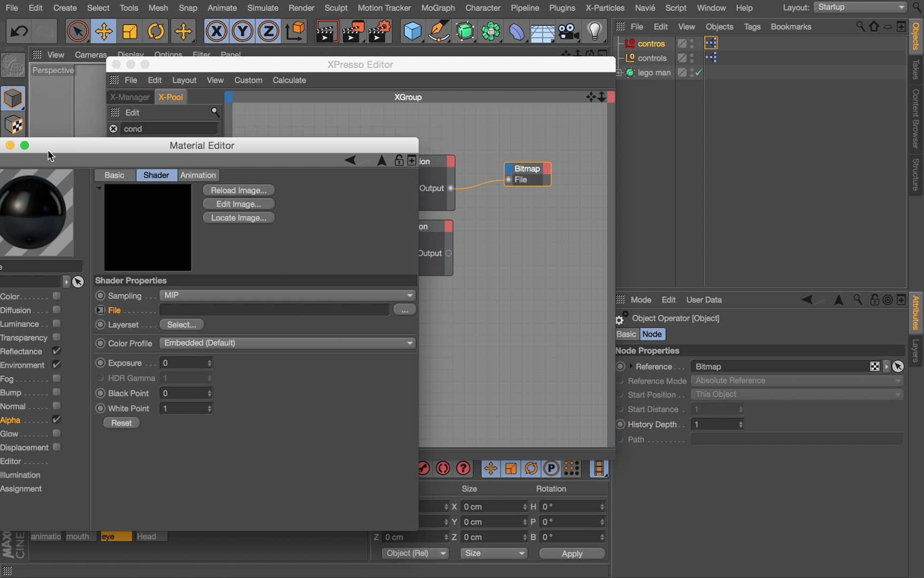Open the MoGraph menu

pyautogui.click(x=437, y=7)
